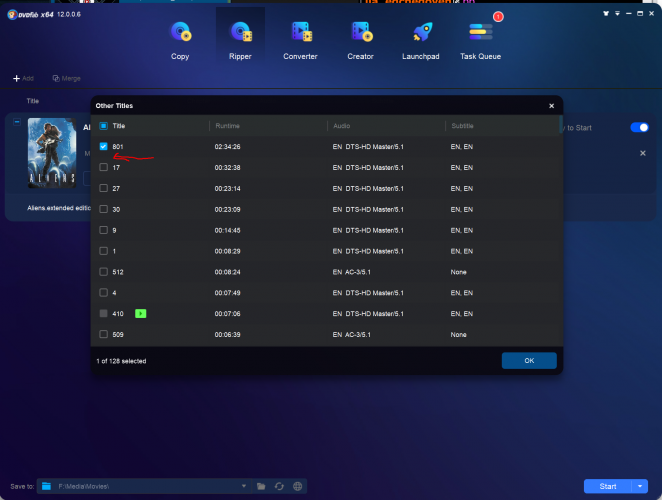This screenshot has width=662, height=500.
Task: Play preview of title 410
Action: pyautogui.click(x=141, y=313)
